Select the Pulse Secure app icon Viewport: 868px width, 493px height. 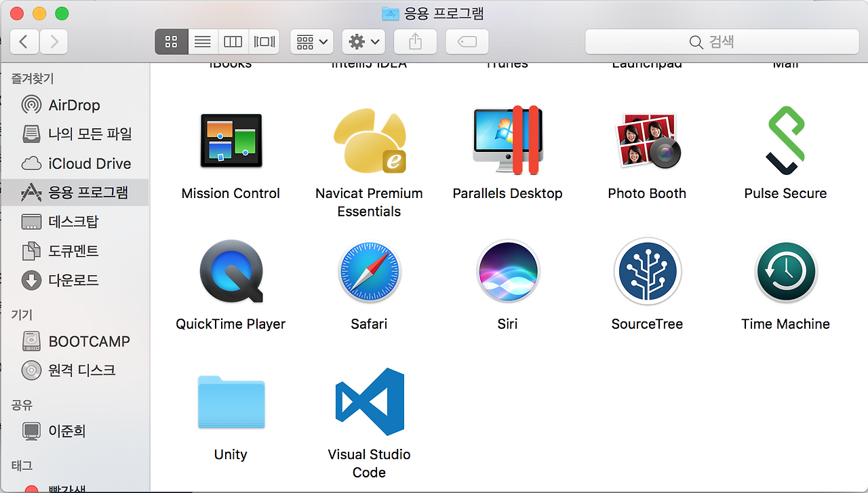[785, 140]
